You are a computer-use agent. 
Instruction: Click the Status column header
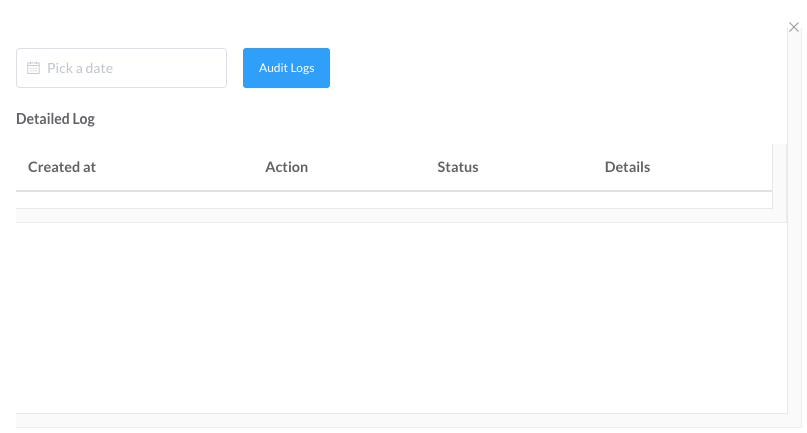coord(458,167)
